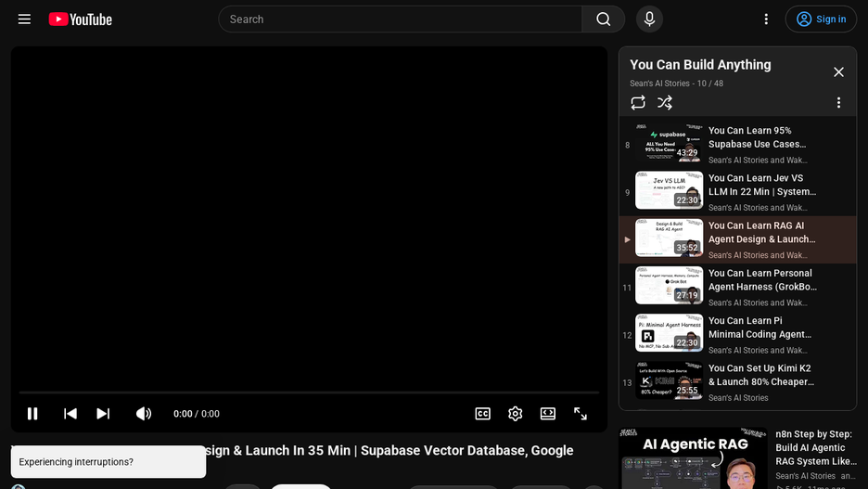Toggle closed captions on the player
This screenshot has height=489, width=868.
(483, 414)
